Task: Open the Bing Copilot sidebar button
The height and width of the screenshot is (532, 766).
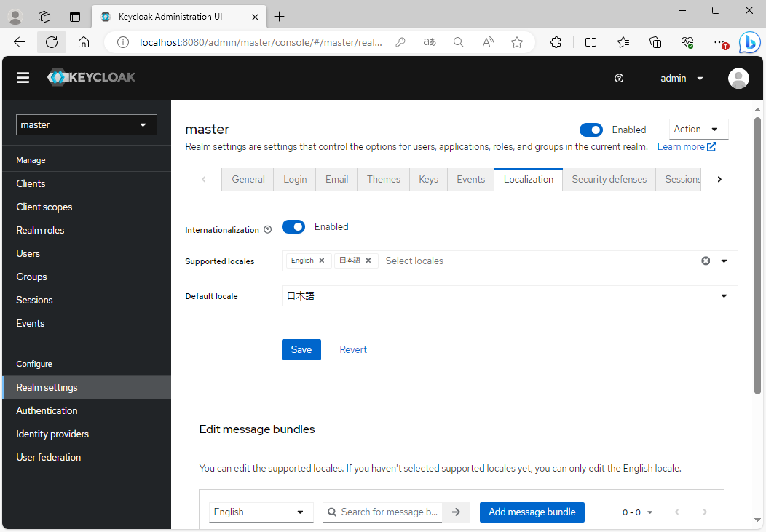Action: coord(749,42)
